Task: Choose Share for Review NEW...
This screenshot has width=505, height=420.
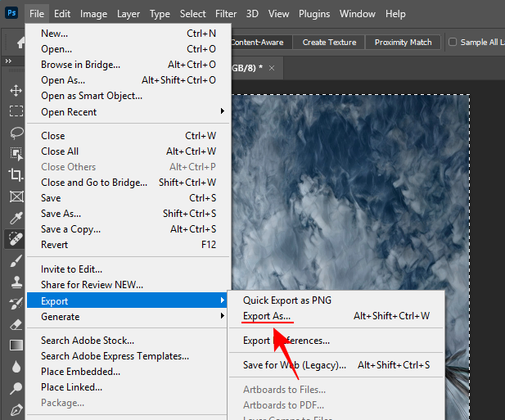Action: [x=129, y=285]
